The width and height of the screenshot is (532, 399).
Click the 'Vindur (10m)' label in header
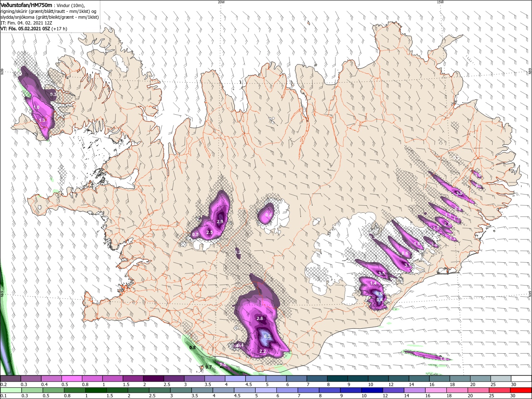click(x=70, y=5)
